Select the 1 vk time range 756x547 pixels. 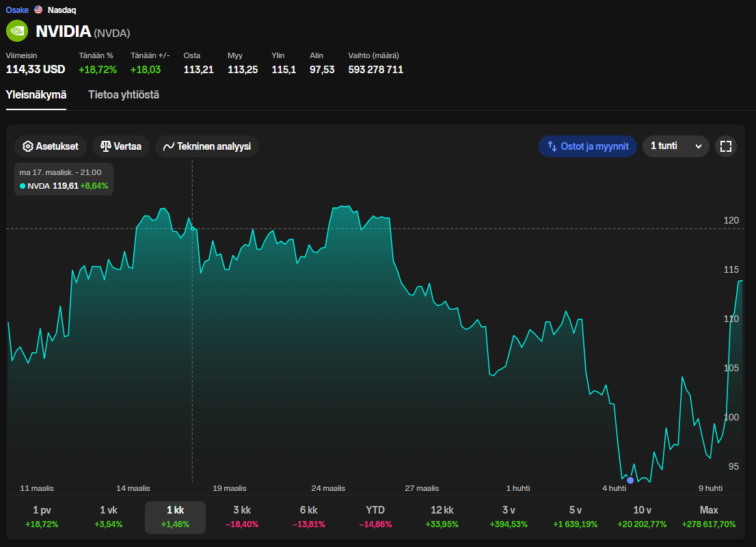pos(109,517)
